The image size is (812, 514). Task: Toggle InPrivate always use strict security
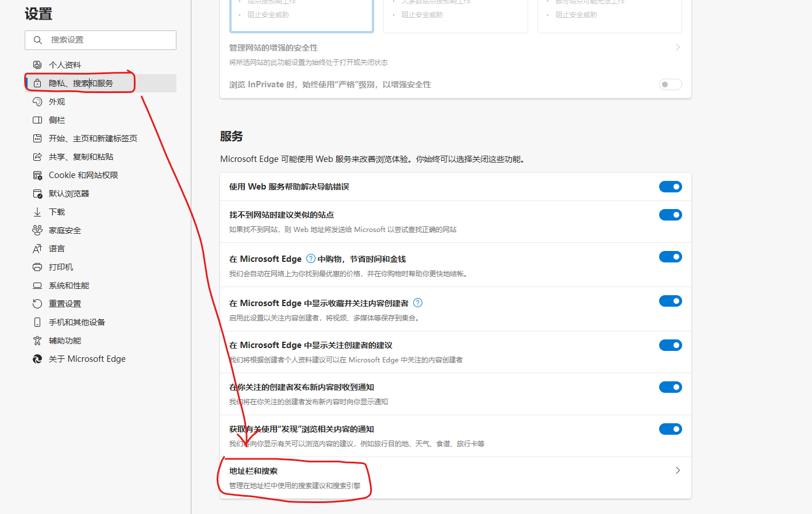point(670,84)
